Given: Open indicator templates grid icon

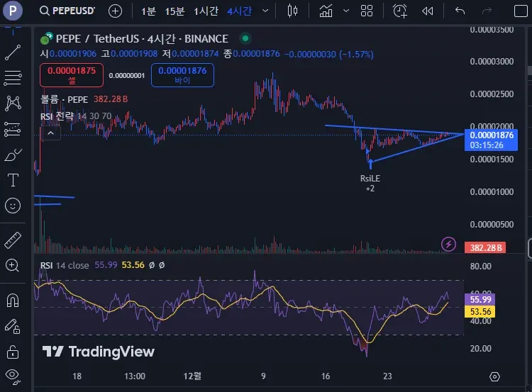Looking at the screenshot, I should click(367, 11).
